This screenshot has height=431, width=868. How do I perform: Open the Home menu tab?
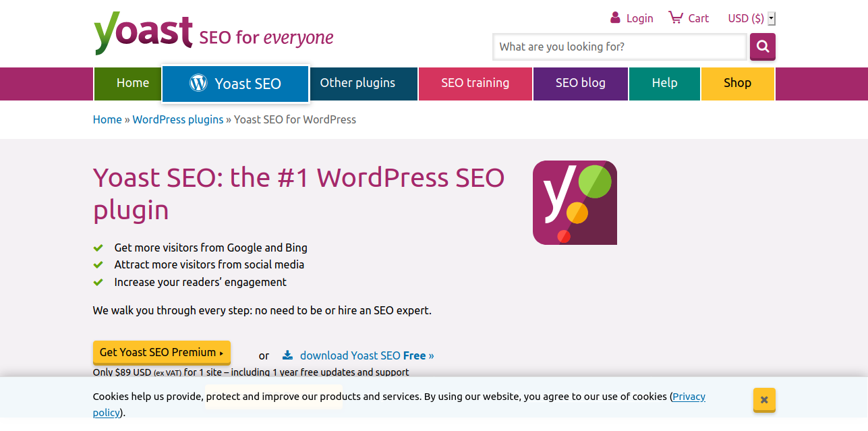[x=127, y=84]
